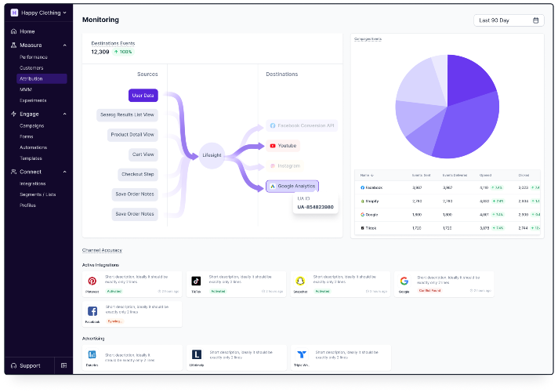The image size is (558, 392).
Task: Click the Destinations Events label
Action: click(113, 43)
